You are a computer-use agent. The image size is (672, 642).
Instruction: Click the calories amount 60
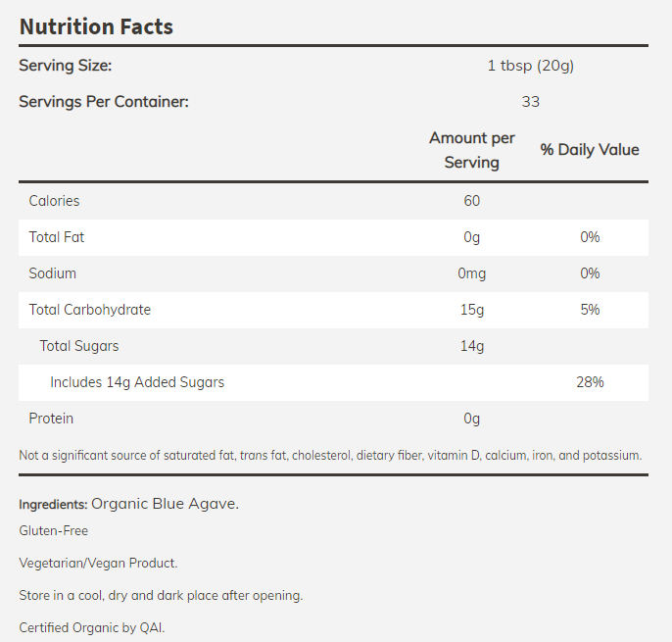click(471, 201)
